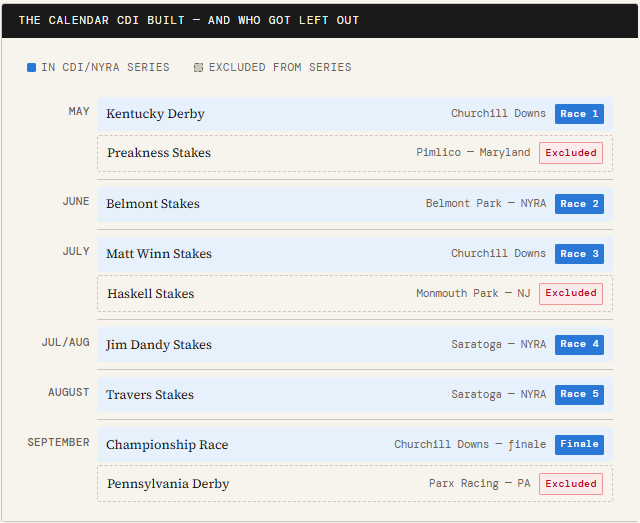Click the 'AUGUST' month label
640x523 pixels.
(69, 392)
